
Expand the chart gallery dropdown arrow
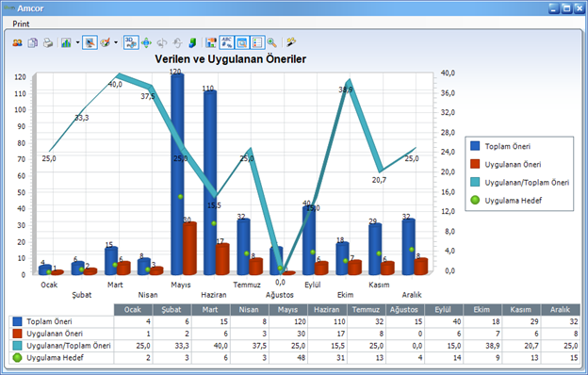77,42
